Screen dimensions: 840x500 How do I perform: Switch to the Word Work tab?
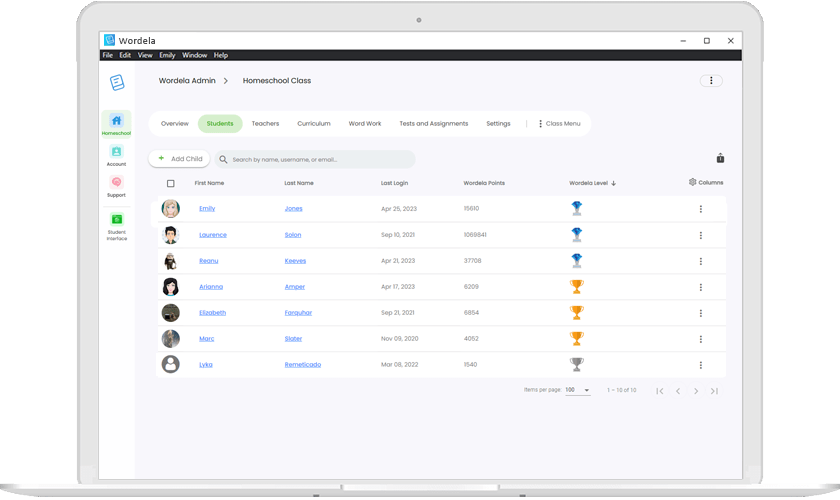pyautogui.click(x=365, y=123)
